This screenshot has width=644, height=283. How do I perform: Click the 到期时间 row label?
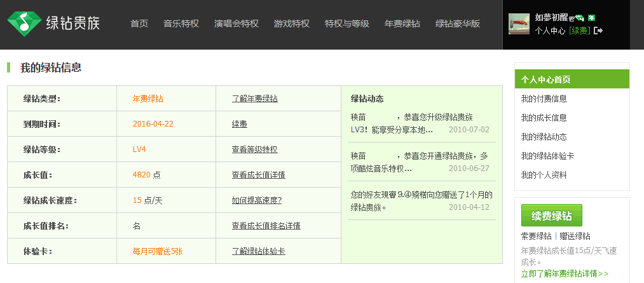42,124
